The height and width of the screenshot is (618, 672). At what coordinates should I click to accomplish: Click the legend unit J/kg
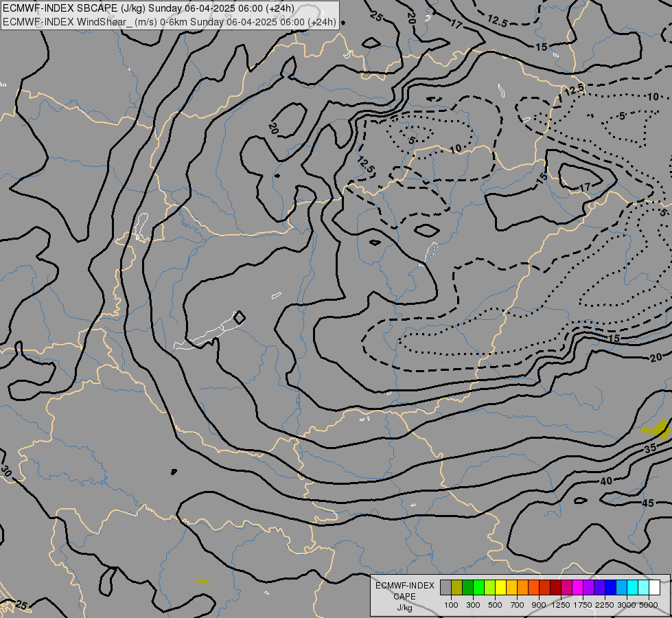click(x=404, y=608)
